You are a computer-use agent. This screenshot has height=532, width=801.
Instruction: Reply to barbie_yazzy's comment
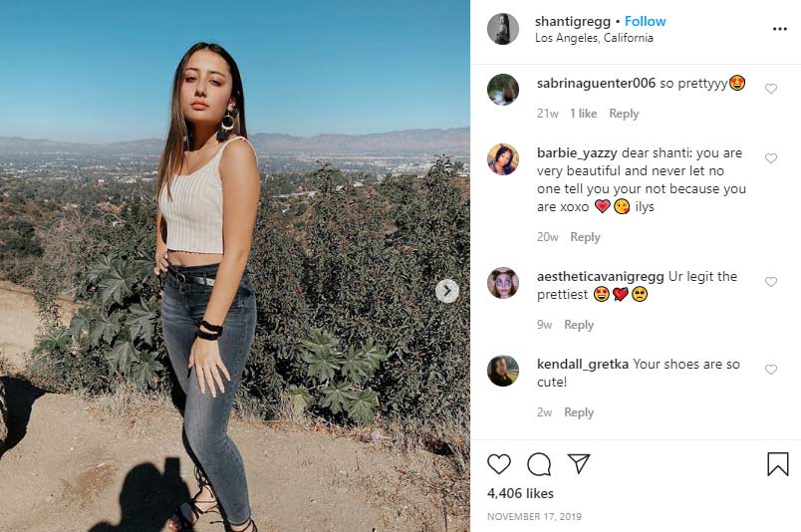pos(585,237)
